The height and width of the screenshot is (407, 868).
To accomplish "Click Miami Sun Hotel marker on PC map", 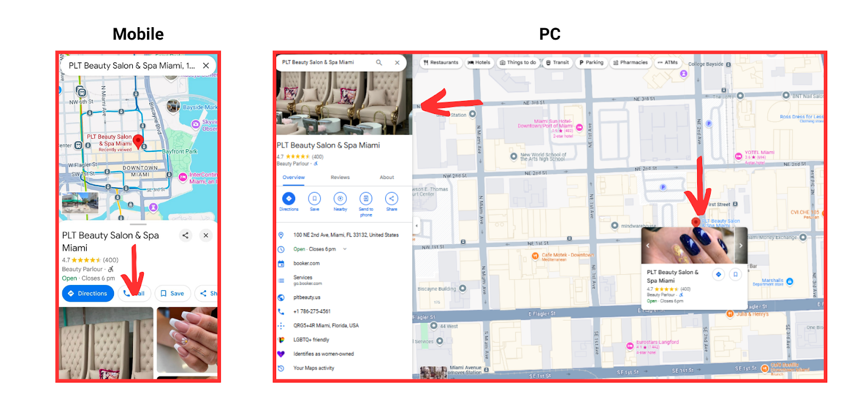I will [x=579, y=128].
